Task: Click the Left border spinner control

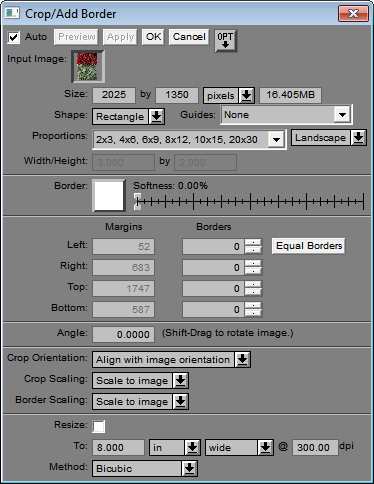Action: pos(253,246)
